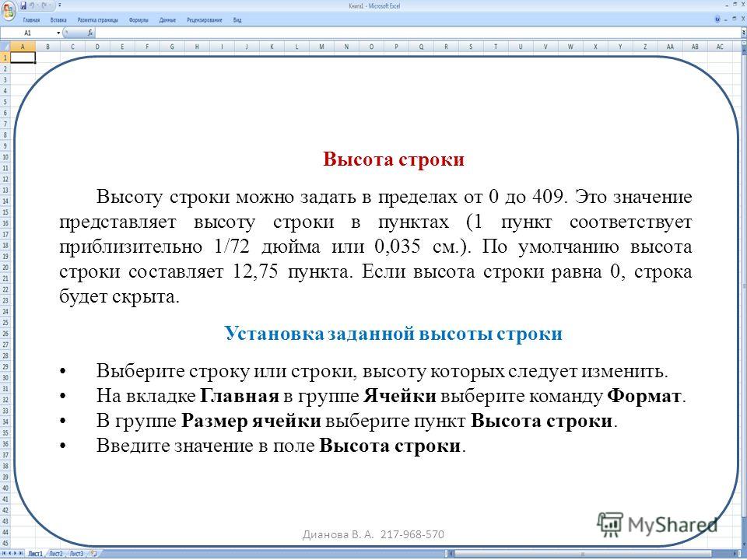Select the Данные ribbon tab
Image resolution: width=747 pixels, height=560 pixels.
coord(168,20)
